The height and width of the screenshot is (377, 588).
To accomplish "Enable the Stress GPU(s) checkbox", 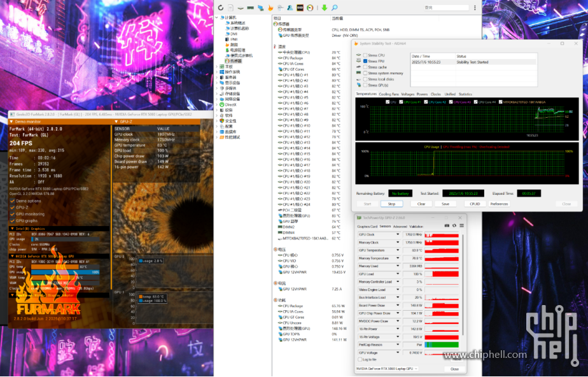I will point(365,85).
